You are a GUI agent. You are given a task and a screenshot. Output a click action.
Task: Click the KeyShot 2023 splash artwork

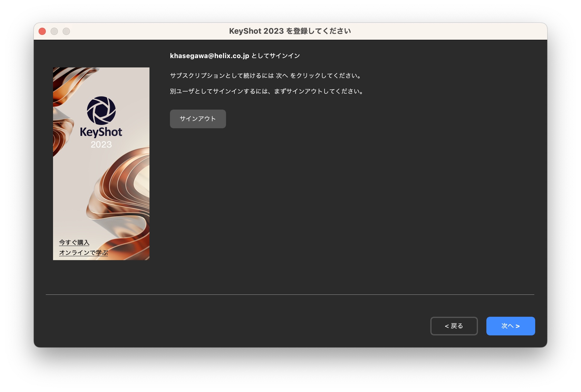click(x=101, y=164)
